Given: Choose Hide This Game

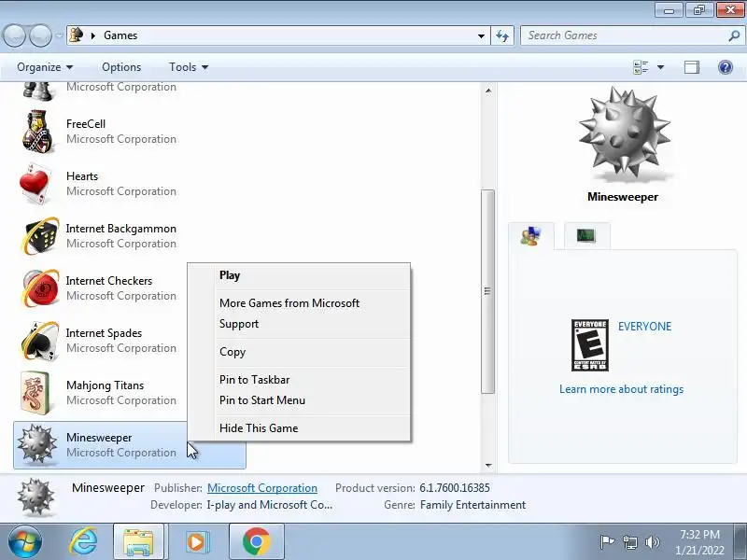Looking at the screenshot, I should coord(299,428).
